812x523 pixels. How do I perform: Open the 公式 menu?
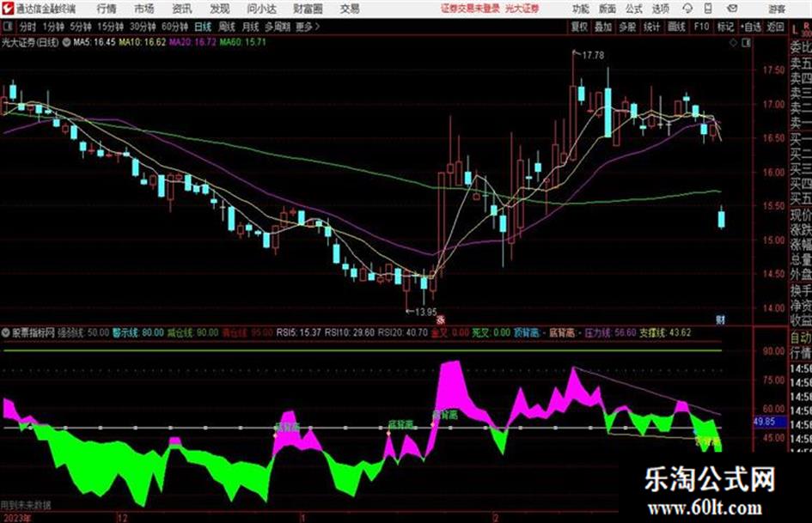[x=634, y=9]
